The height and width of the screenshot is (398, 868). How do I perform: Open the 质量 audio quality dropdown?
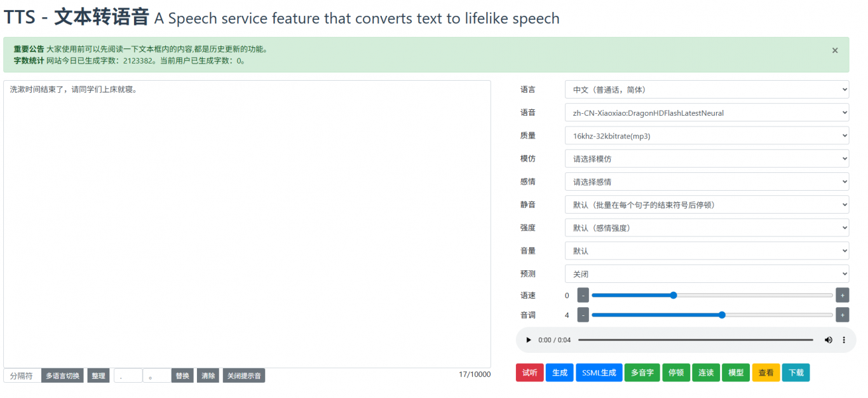click(707, 136)
